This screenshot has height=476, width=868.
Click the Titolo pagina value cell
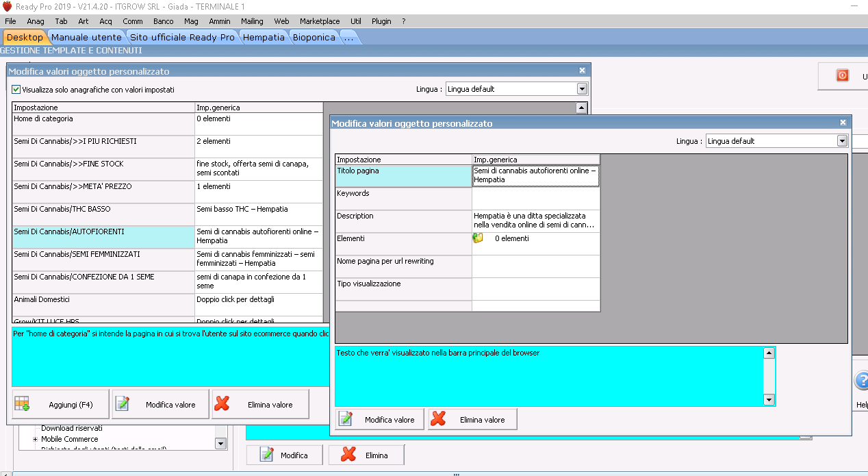pyautogui.click(x=536, y=176)
